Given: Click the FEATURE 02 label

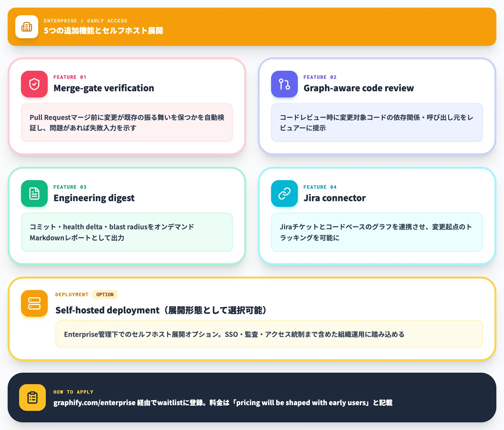Looking at the screenshot, I should (320, 77).
